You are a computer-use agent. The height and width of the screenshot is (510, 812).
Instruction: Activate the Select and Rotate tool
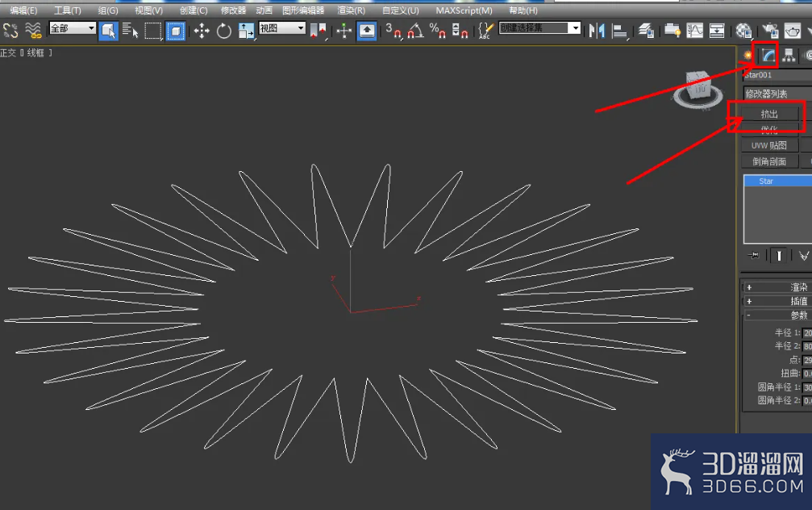223,31
